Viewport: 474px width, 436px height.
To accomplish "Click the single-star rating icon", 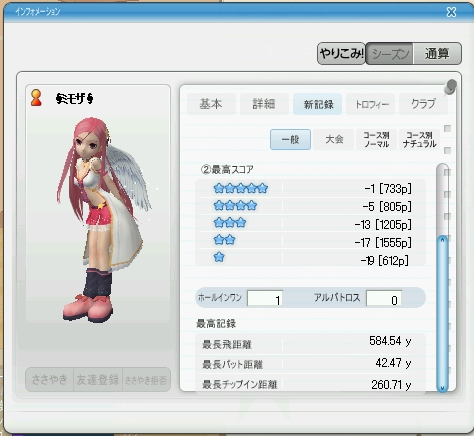I will [219, 257].
